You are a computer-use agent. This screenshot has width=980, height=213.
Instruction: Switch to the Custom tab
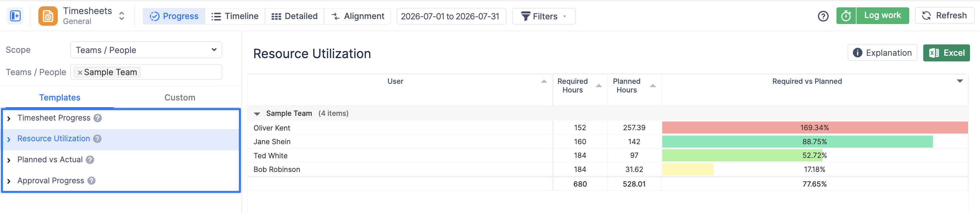click(180, 98)
